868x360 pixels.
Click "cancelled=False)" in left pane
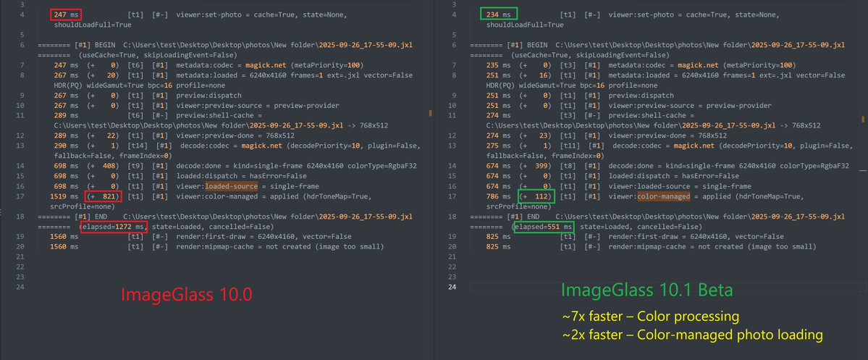point(243,227)
